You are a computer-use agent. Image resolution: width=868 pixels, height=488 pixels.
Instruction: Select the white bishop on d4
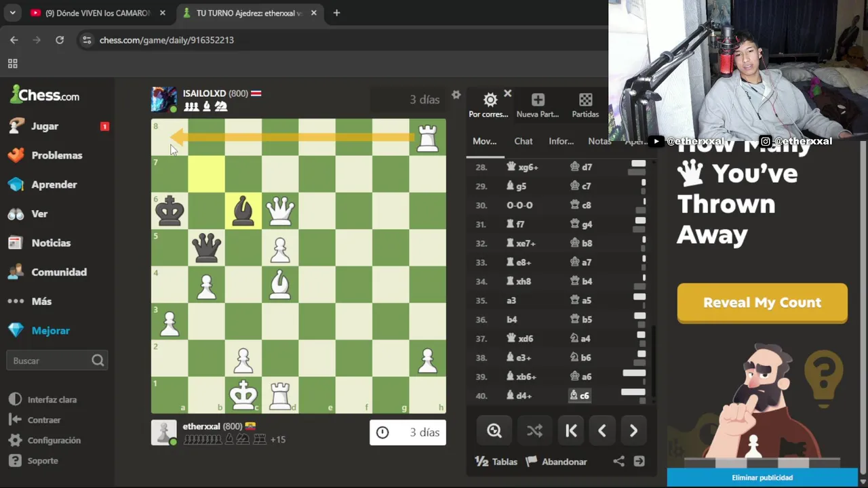280,284
